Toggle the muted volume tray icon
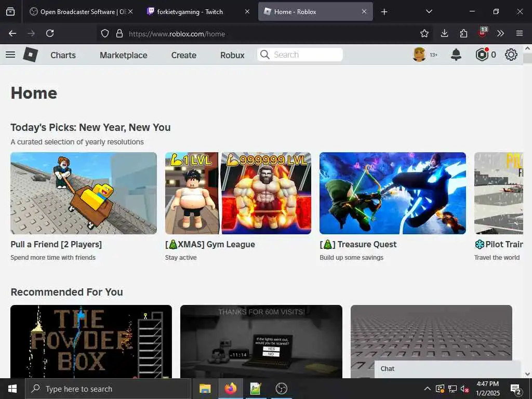 pyautogui.click(x=465, y=389)
